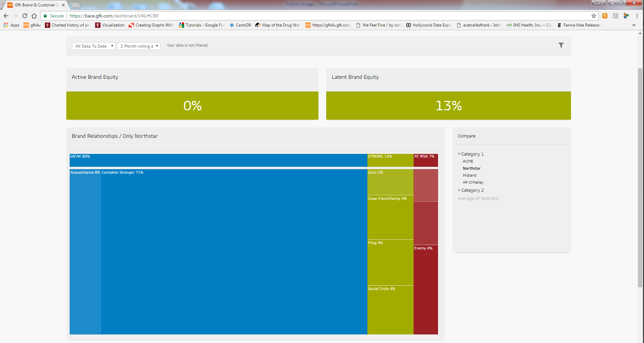Screen dimensions: 644x343
Task: Click the WEAK 80% header bar
Action: point(218,160)
